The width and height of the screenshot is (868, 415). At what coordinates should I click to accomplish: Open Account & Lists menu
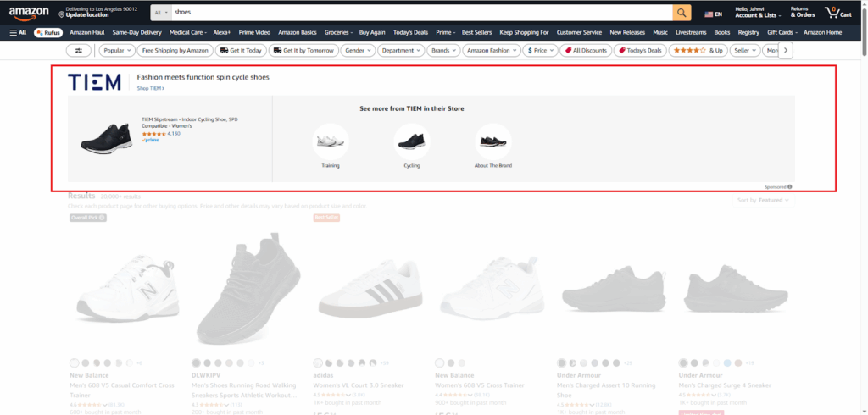pos(758,12)
